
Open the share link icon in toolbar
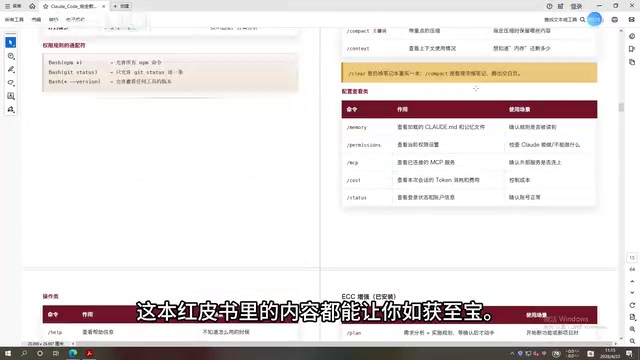tap(631, 20)
